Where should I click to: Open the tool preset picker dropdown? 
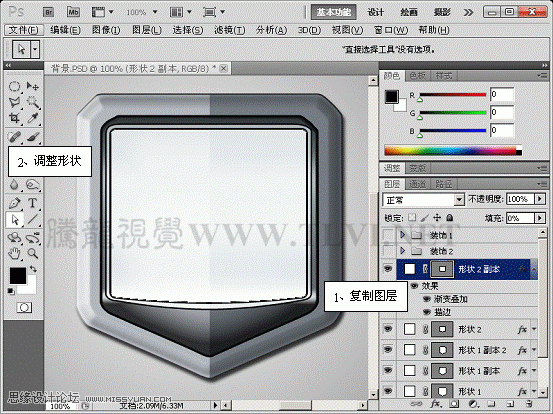35,49
